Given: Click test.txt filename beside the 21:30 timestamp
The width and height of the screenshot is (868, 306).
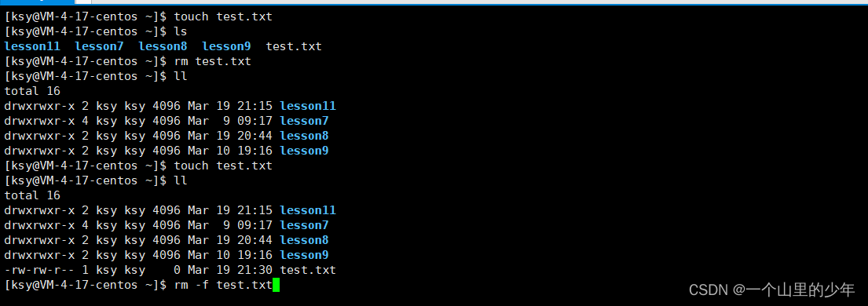Looking at the screenshot, I should click(309, 271).
